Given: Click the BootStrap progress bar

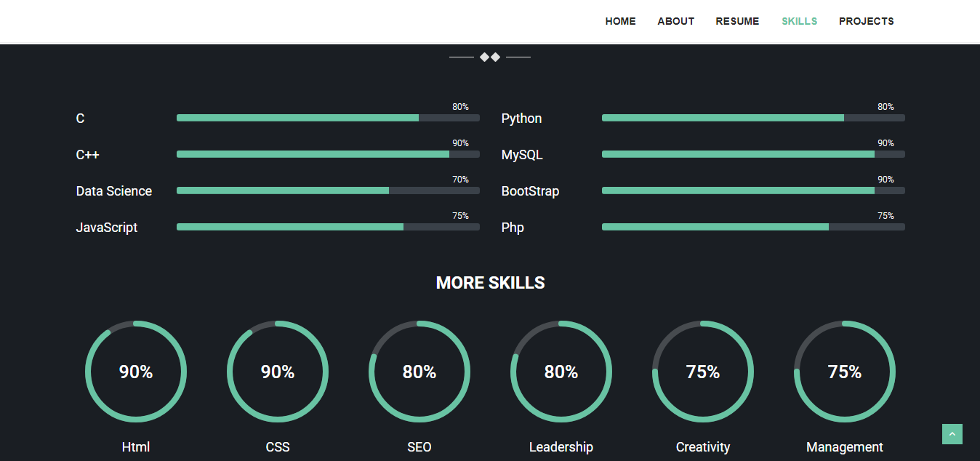Looking at the screenshot, I should coord(753,191).
